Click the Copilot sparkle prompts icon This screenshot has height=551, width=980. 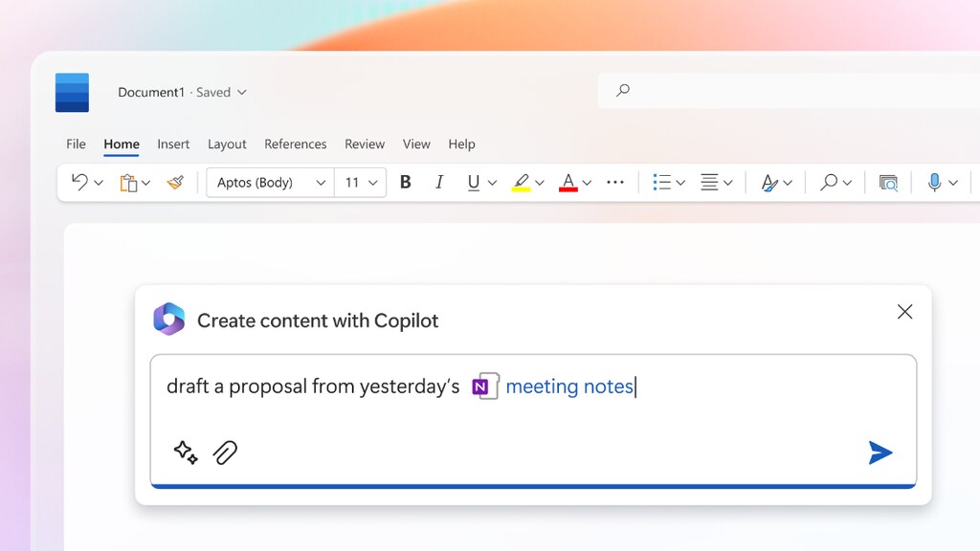tap(186, 452)
